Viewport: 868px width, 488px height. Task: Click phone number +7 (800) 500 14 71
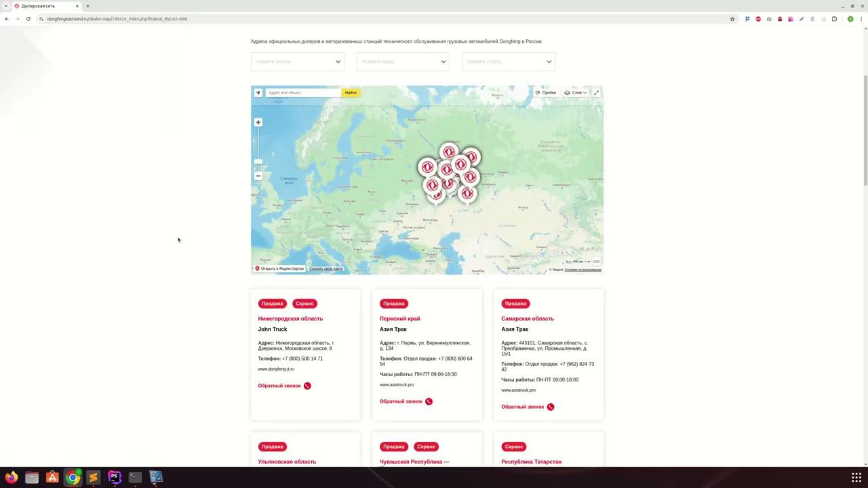(302, 359)
